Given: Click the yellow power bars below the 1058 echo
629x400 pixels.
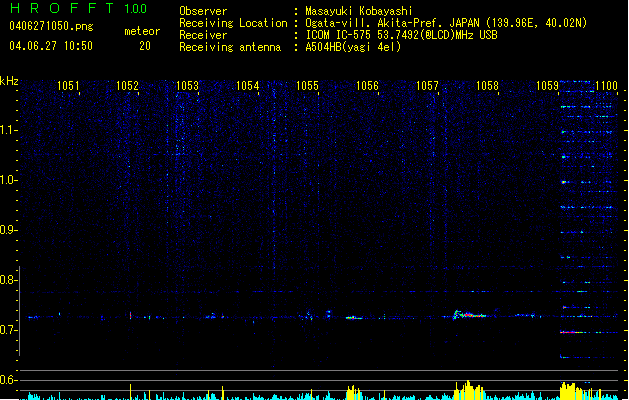Looking at the screenshot, I should pos(469,390).
